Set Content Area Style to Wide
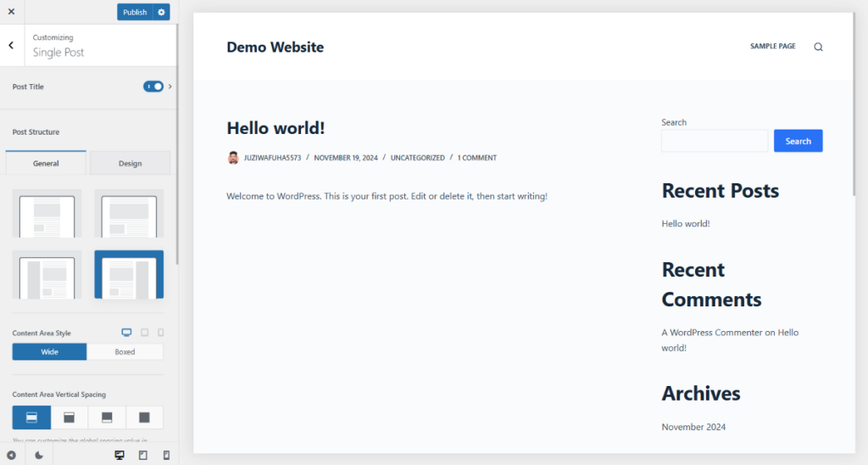 point(50,352)
